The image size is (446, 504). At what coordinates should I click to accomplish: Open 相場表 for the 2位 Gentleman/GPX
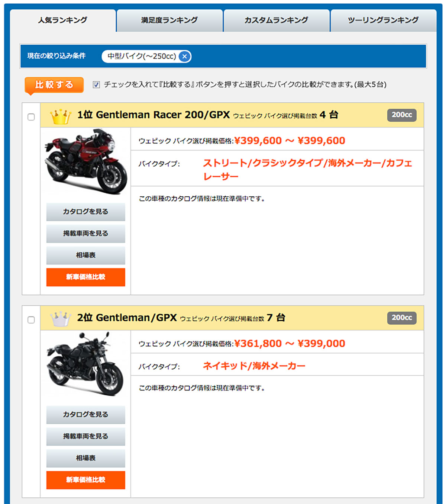[85, 458]
